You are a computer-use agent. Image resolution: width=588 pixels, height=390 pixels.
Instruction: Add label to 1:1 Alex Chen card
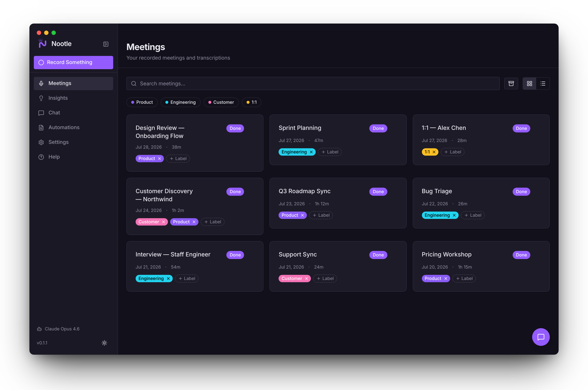coord(452,152)
